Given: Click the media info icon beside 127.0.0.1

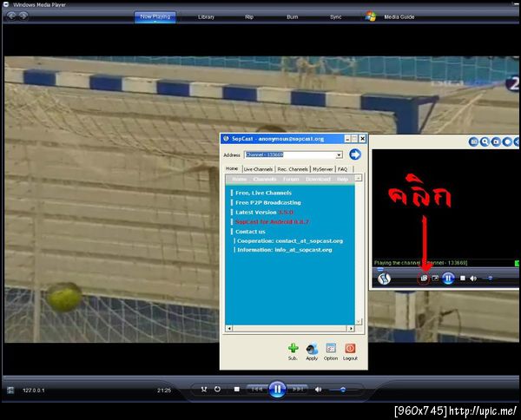Looking at the screenshot, I should [x=10, y=390].
